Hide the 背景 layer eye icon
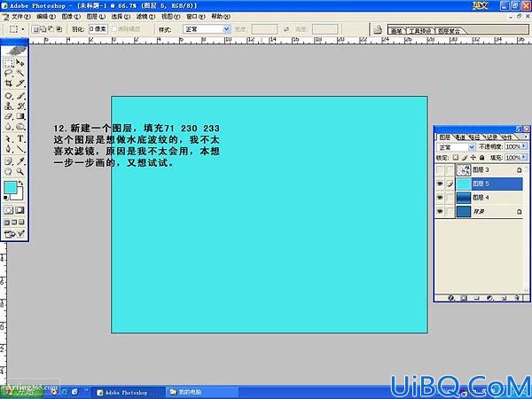 point(440,211)
